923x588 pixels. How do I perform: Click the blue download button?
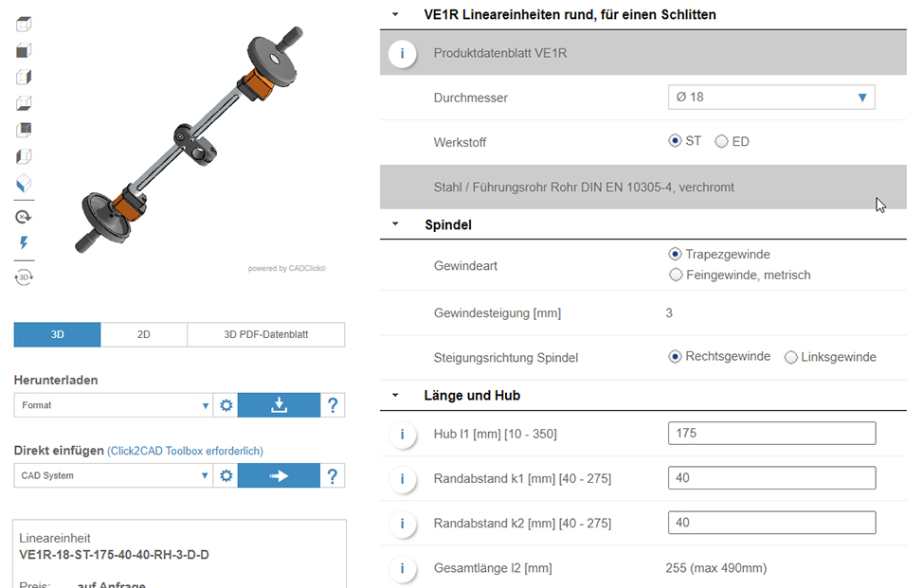click(279, 405)
